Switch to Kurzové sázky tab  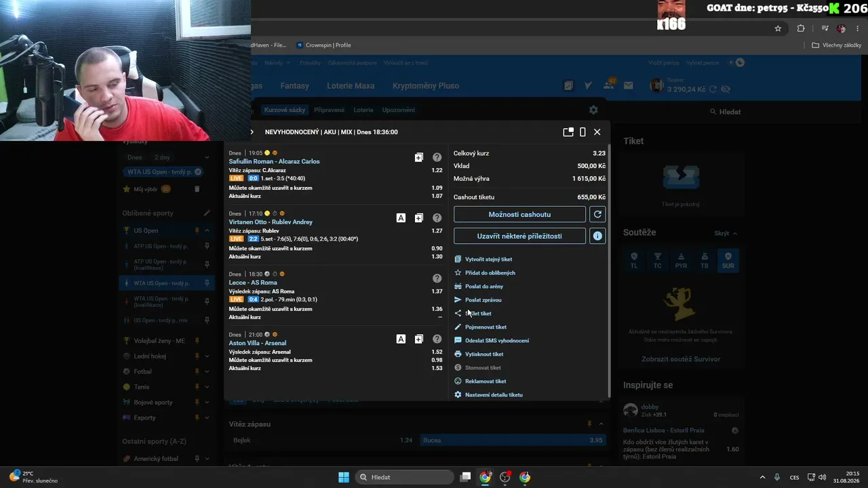pos(285,110)
